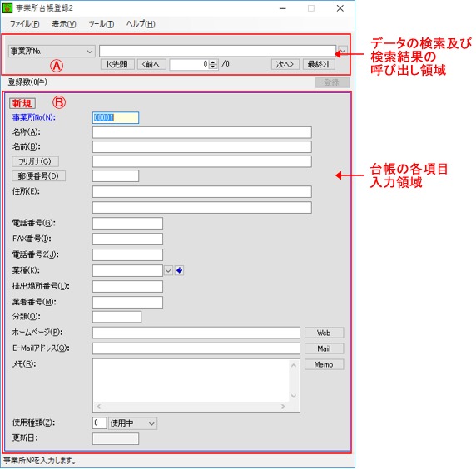Click the 更新日 date field

point(116,439)
